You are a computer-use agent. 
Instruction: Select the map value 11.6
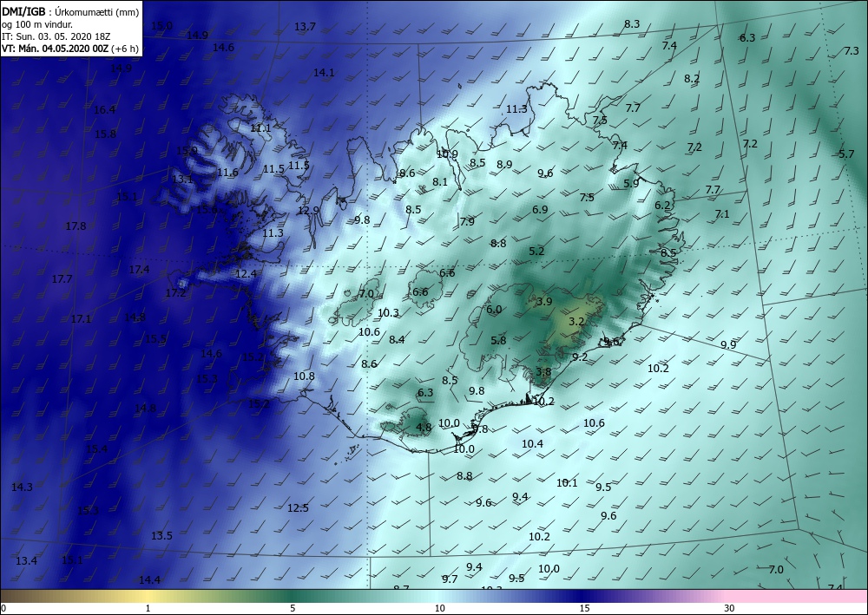pos(227,173)
